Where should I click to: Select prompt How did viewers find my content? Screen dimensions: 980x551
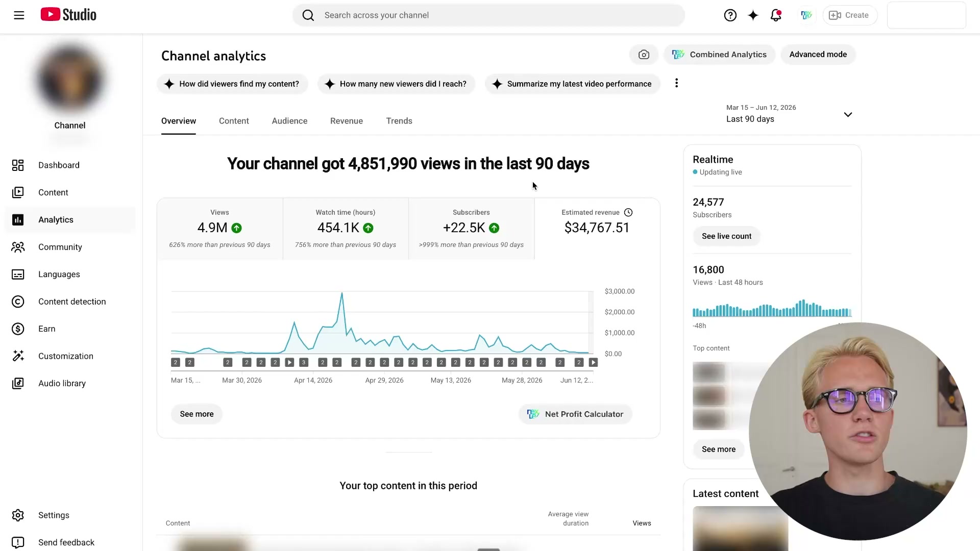pos(232,84)
